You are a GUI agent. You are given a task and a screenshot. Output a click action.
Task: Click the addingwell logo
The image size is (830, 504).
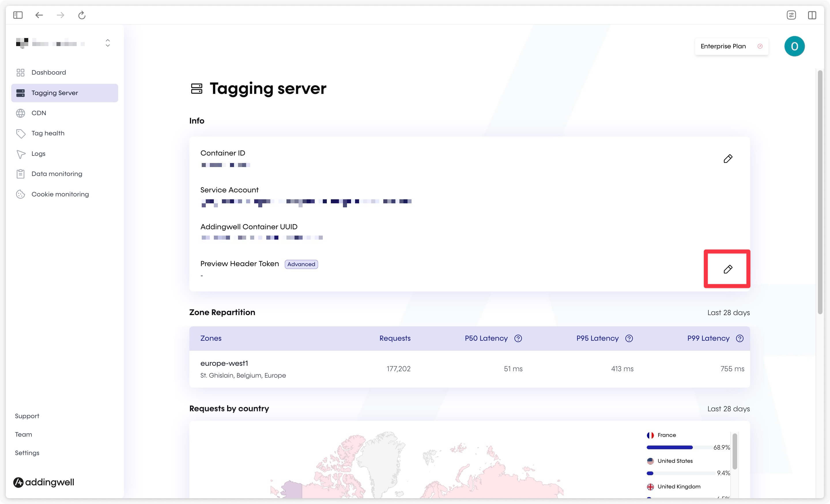[x=44, y=482]
